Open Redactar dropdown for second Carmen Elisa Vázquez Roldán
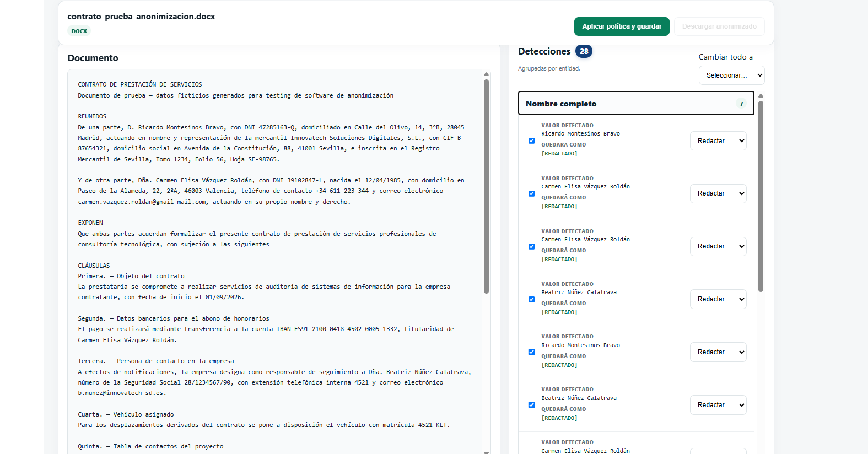This screenshot has height=454, width=868. 718,246
